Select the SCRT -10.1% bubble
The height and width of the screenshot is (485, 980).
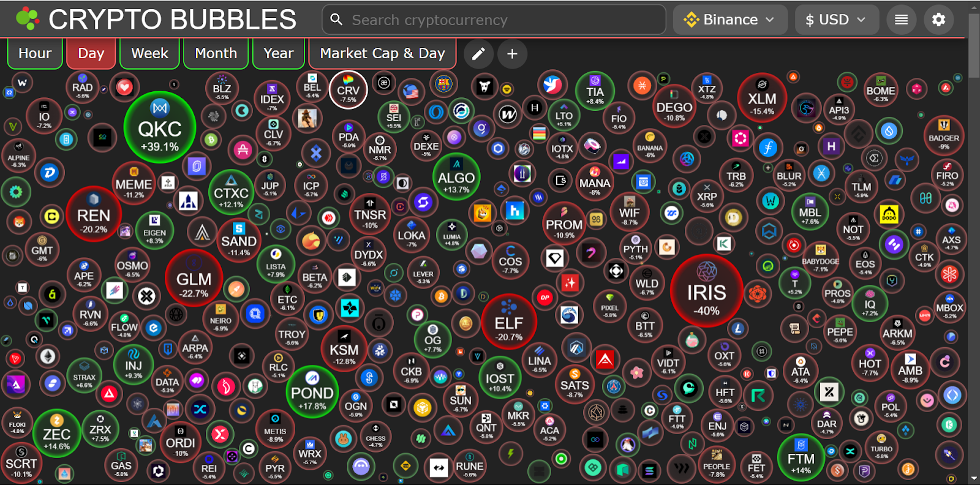(21, 464)
